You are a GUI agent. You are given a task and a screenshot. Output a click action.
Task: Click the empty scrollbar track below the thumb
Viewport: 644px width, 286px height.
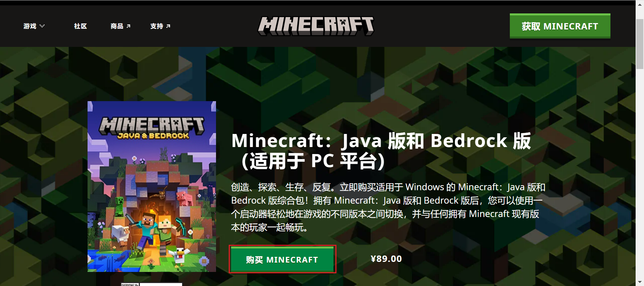(640, 174)
